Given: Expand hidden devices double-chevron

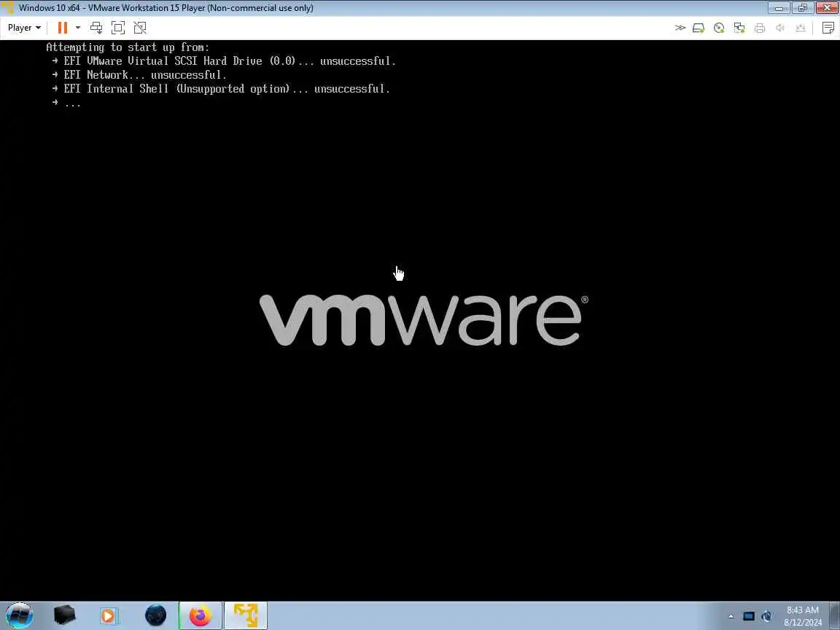Looking at the screenshot, I should click(680, 28).
